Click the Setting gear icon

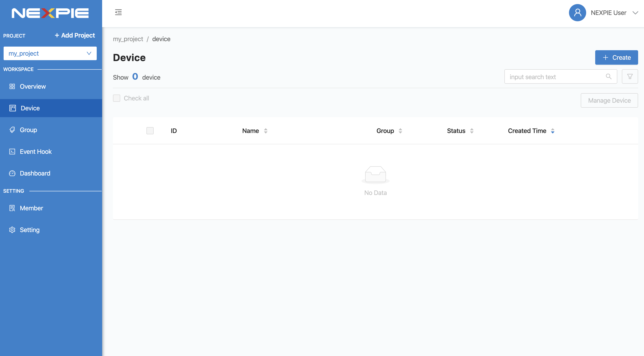point(12,230)
